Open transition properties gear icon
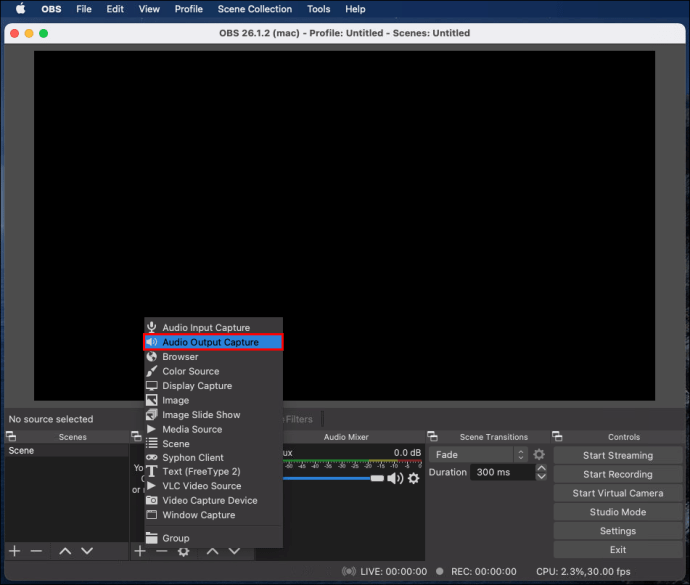 pyautogui.click(x=539, y=454)
